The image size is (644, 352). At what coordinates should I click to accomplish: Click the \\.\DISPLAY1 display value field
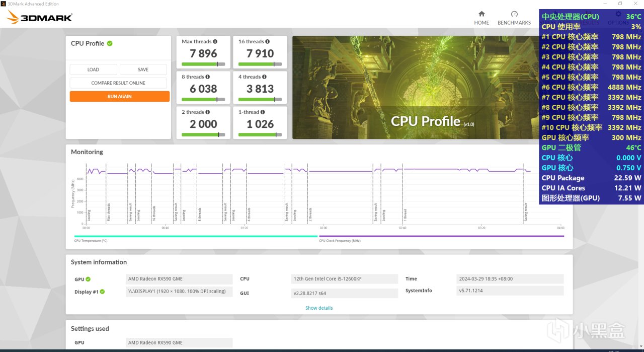click(x=179, y=292)
